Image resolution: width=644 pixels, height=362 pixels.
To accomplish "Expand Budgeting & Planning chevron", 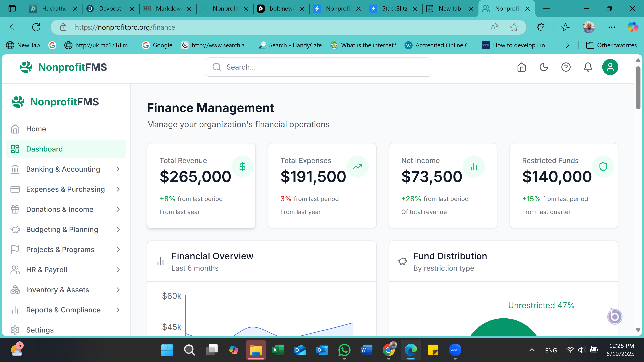I will [118, 229].
